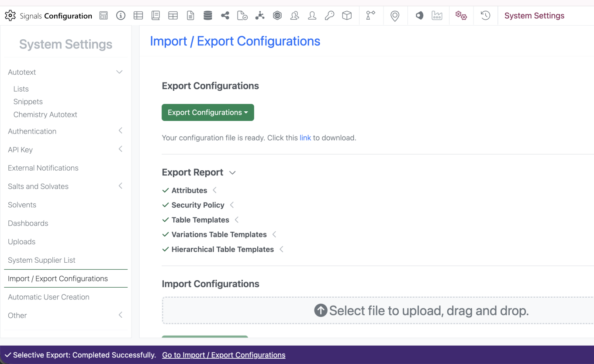Open Chemistry Autotext settings
594x364 pixels.
click(45, 114)
